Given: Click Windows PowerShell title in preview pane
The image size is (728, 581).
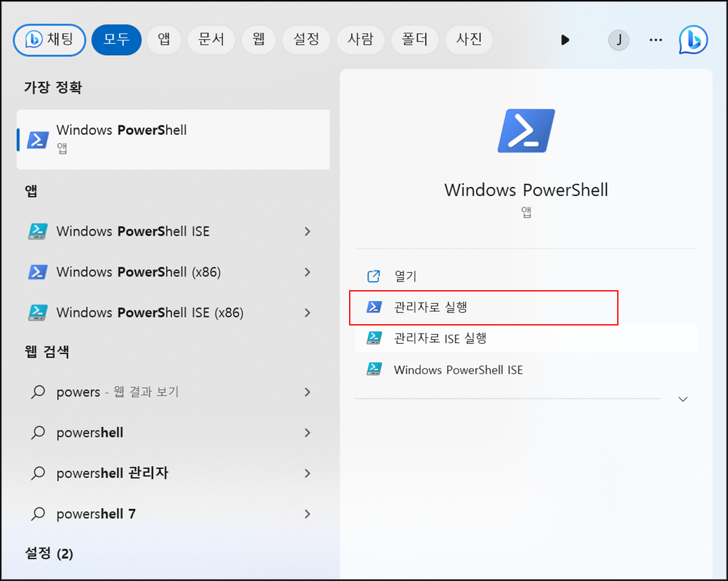Looking at the screenshot, I should 526,190.
